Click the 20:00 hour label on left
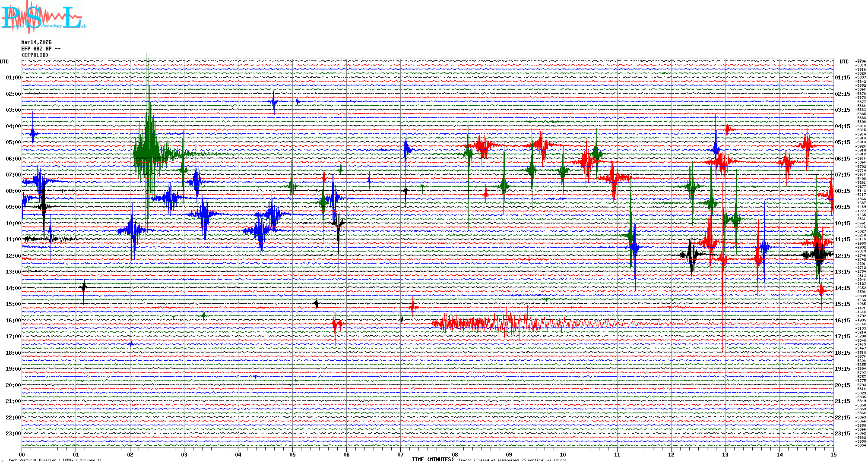Screen dimensions: 868x466 pyautogui.click(x=13, y=385)
